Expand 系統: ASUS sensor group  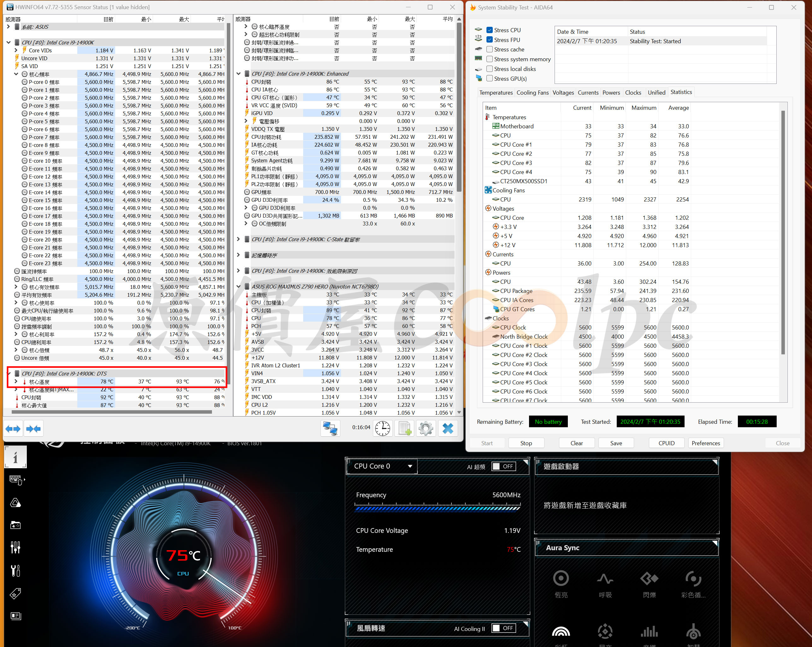coord(8,27)
